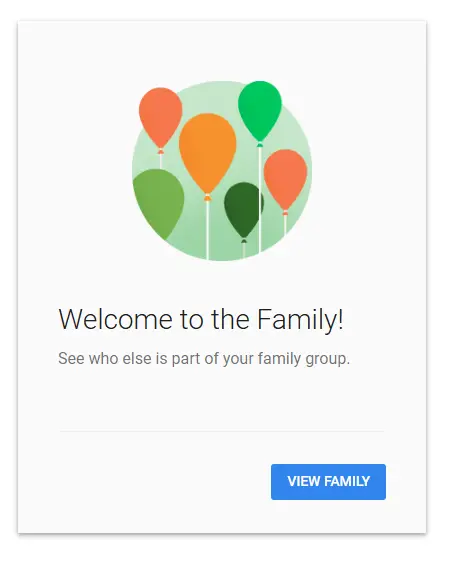Click the short string under the dark green balloon

(x=244, y=251)
